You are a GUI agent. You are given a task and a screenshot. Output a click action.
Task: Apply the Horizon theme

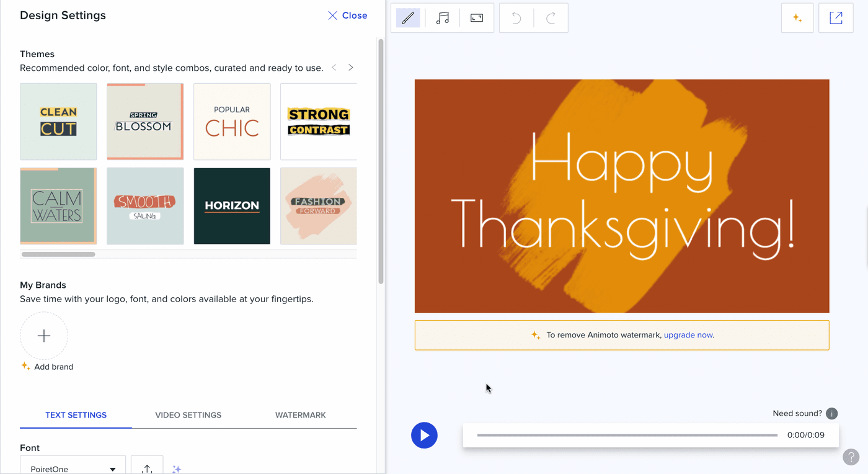click(232, 206)
